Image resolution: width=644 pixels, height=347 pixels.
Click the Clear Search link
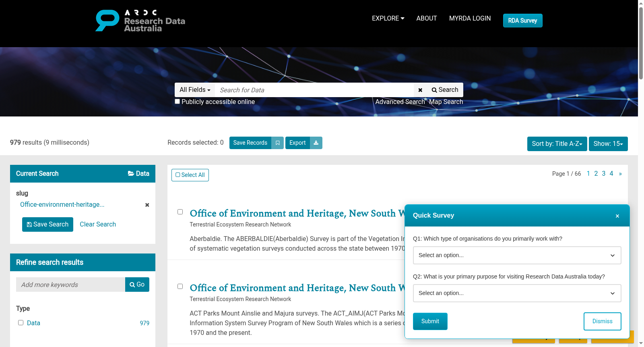tap(98, 224)
